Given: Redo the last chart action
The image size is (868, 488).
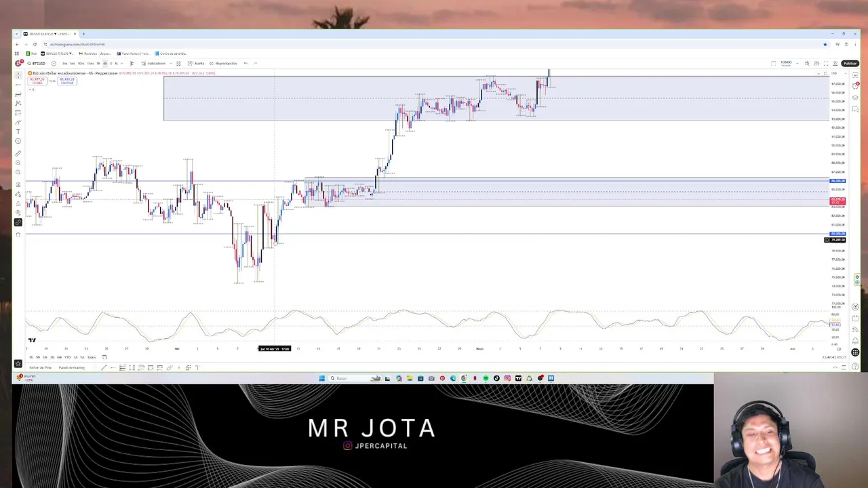Looking at the screenshot, I should (x=255, y=63).
